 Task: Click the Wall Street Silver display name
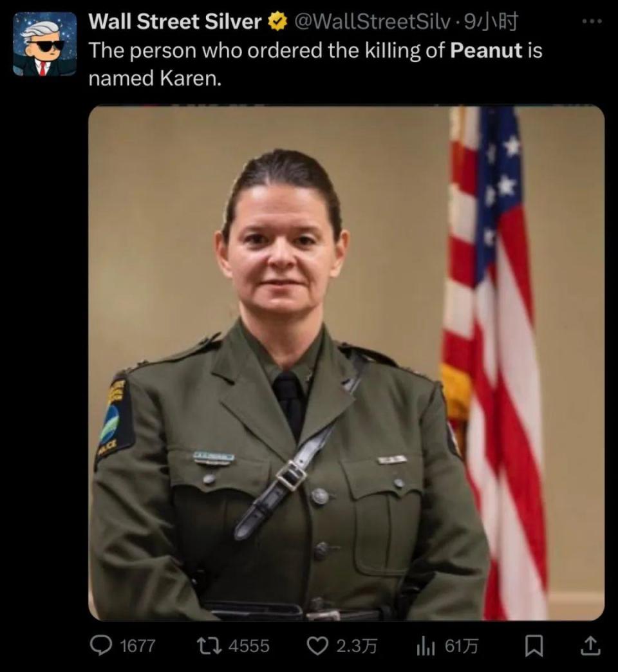(175, 21)
